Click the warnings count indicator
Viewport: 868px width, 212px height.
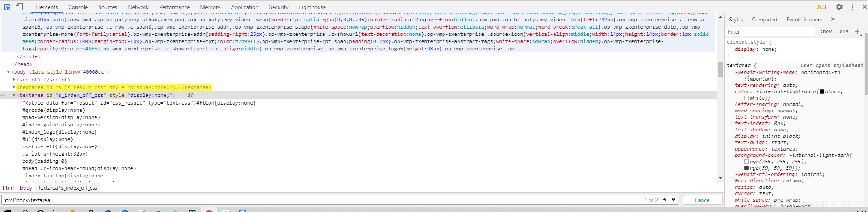point(821,7)
